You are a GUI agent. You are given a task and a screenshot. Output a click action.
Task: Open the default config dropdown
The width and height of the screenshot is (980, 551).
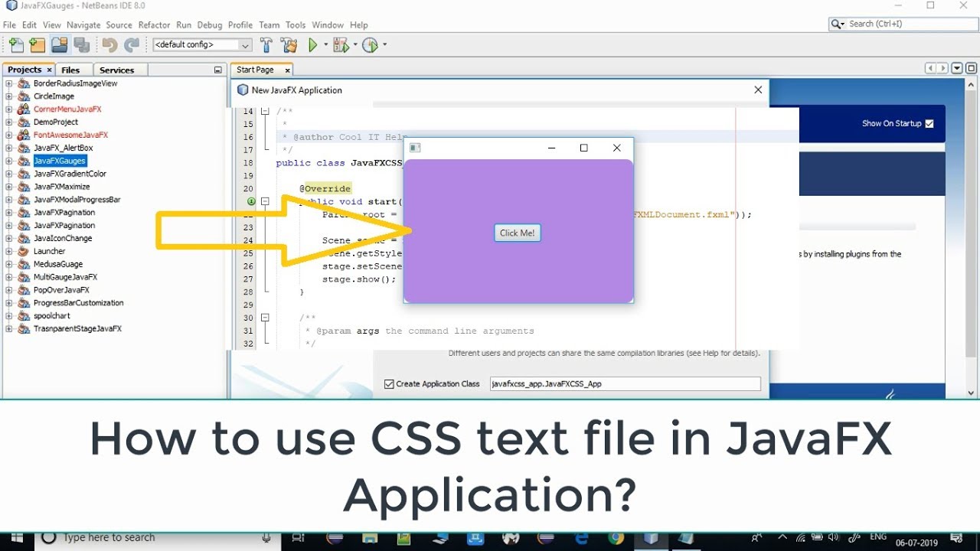[x=245, y=45]
